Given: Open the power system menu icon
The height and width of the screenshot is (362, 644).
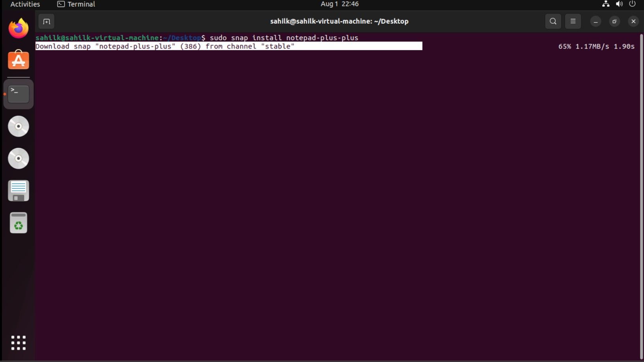Looking at the screenshot, I should click(633, 4).
